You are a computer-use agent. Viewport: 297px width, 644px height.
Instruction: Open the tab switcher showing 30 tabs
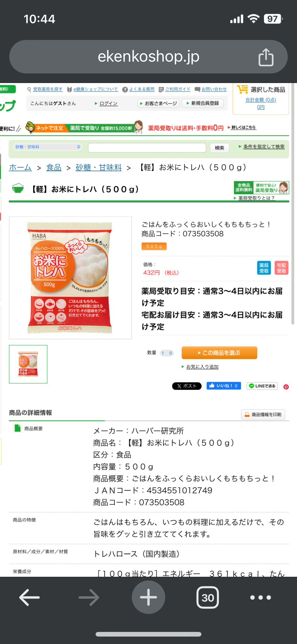coord(208,597)
